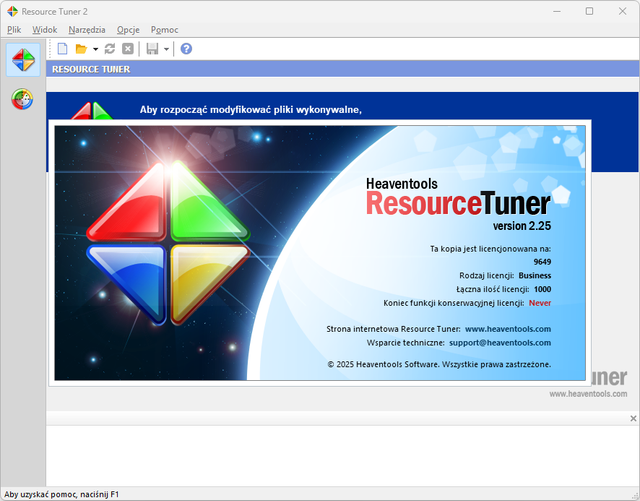Click the New file toolbar icon
The image size is (640, 501).
[x=62, y=49]
